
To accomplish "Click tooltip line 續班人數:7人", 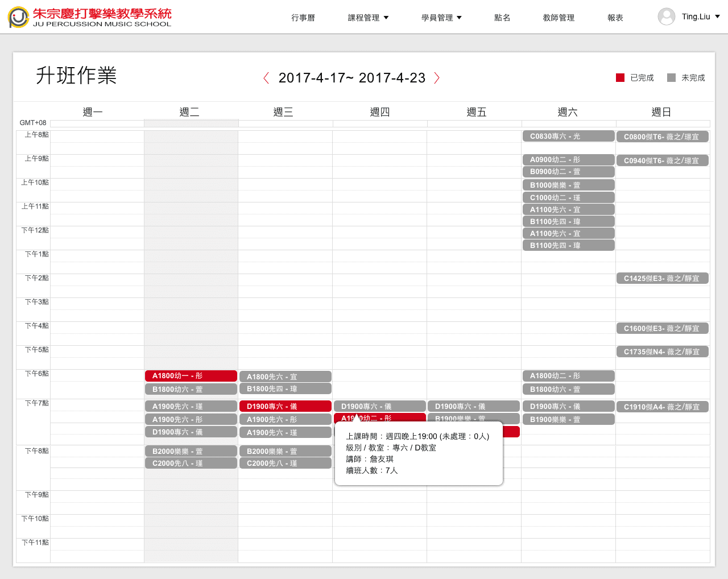I will tap(372, 470).
